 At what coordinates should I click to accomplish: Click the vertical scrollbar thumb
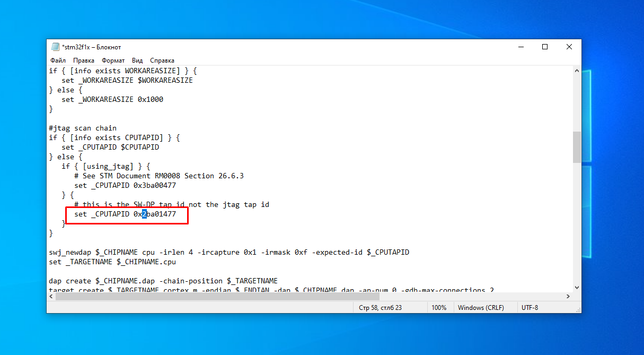pos(577,147)
